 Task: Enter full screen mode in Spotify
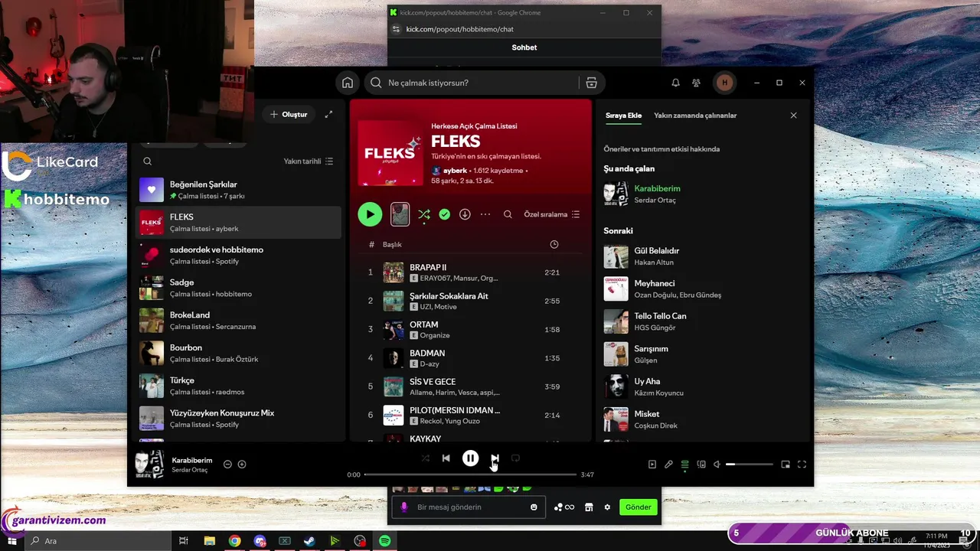(802, 465)
